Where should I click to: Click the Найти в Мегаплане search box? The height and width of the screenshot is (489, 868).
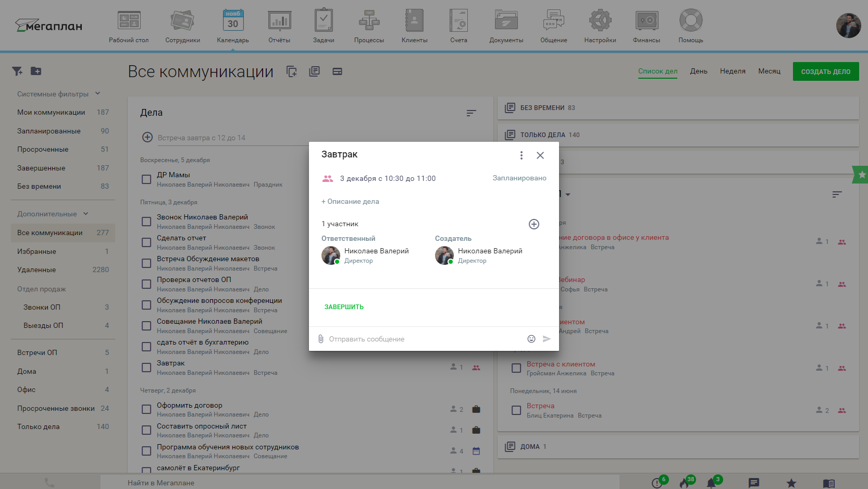coord(359,483)
